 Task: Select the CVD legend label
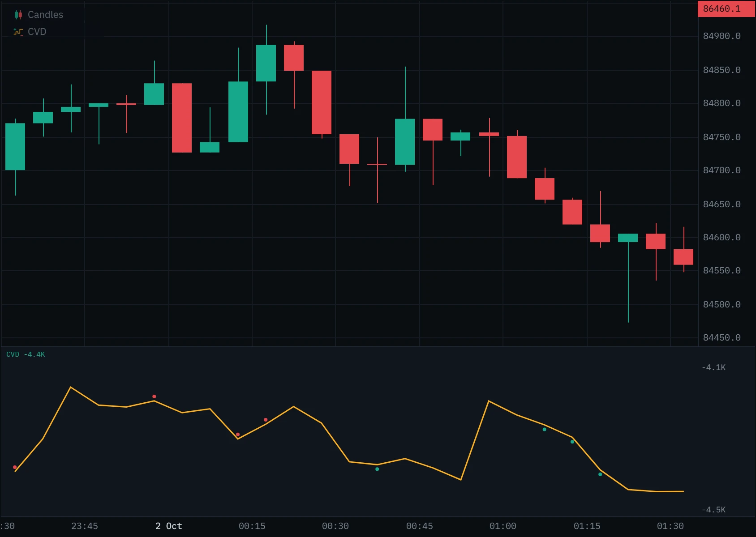37,32
